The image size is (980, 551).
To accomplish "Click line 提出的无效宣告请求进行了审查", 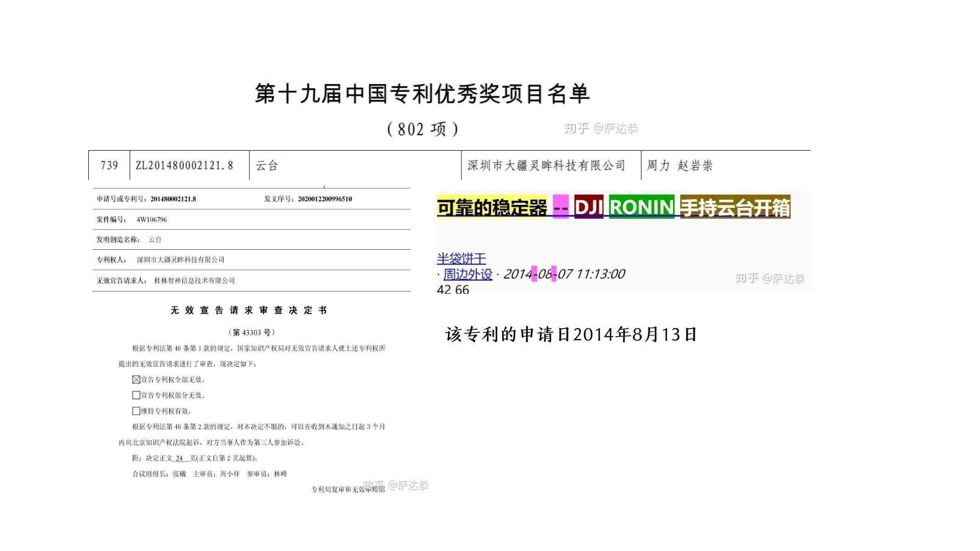I will coord(187,364).
